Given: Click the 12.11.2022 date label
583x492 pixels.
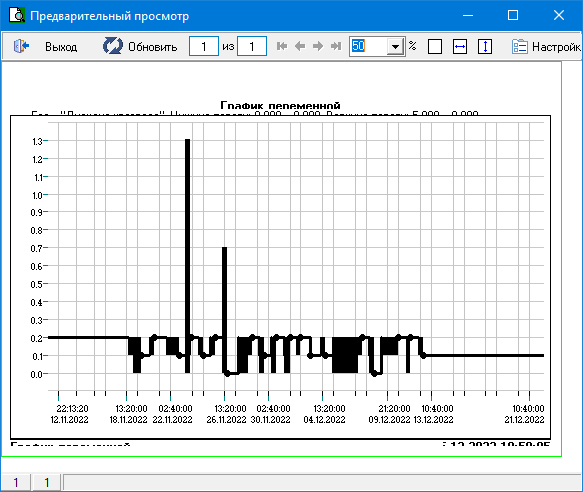Looking at the screenshot, I should pos(70,420).
